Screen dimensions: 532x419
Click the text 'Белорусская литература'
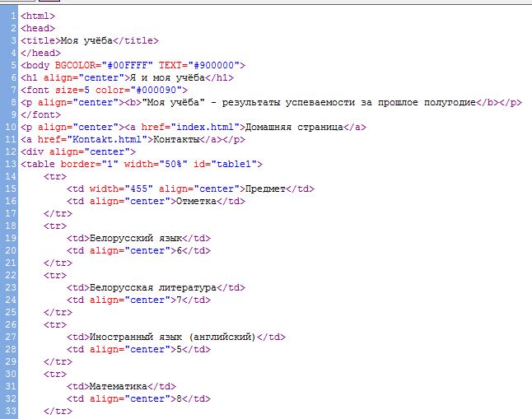pyautogui.click(x=152, y=287)
